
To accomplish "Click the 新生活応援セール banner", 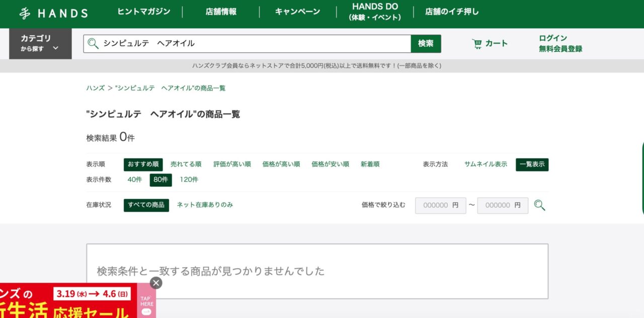I will point(68,300).
